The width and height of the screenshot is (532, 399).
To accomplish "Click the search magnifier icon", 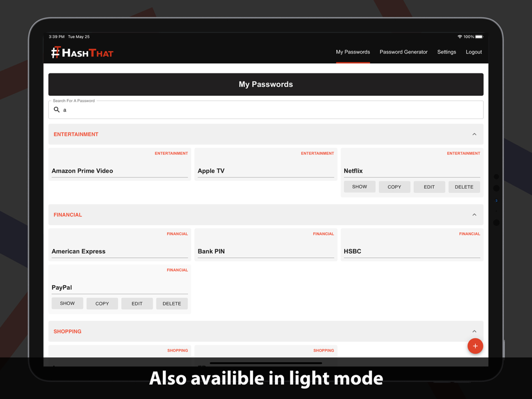I will (57, 110).
